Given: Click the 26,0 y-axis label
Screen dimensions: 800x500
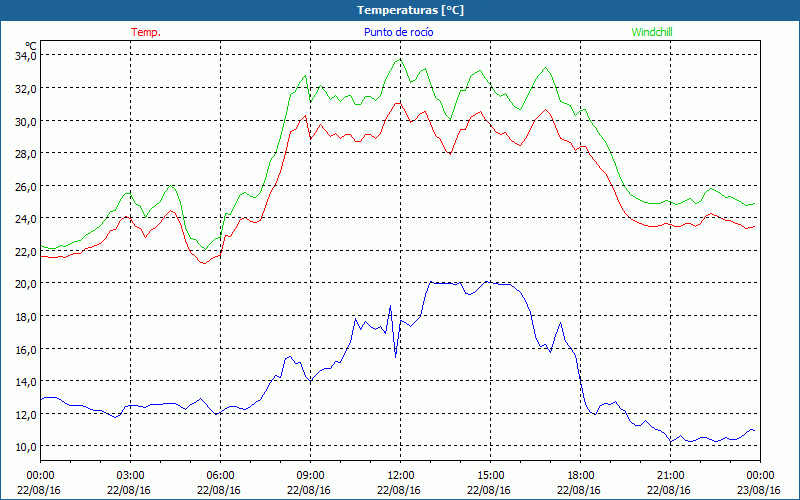Looking at the screenshot, I should click(26, 186).
